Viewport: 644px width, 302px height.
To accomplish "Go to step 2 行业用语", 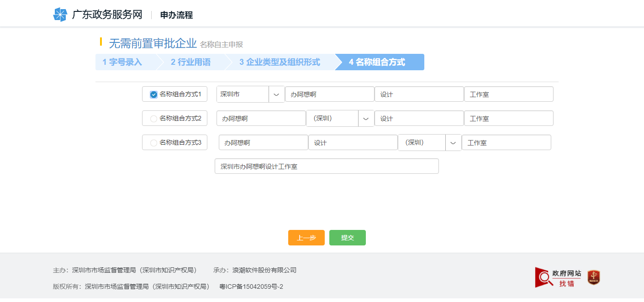I will click(x=190, y=62).
